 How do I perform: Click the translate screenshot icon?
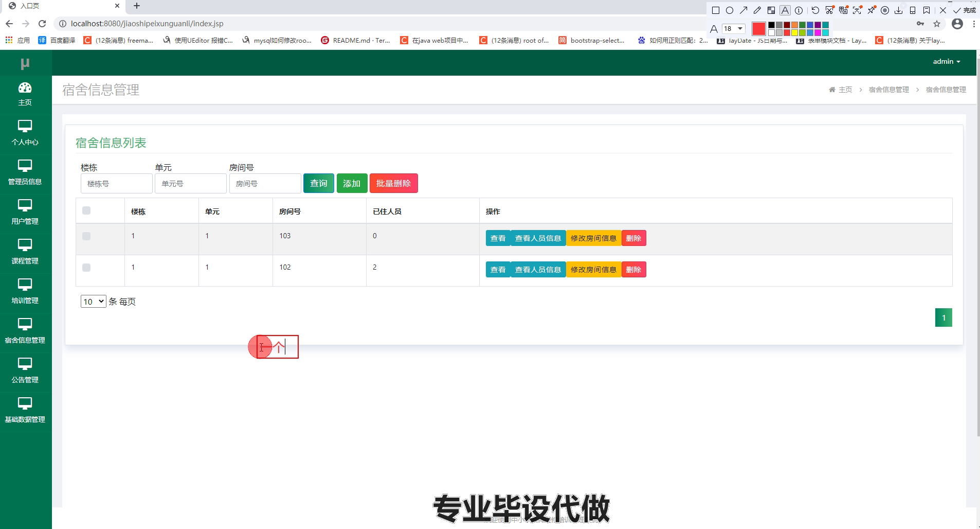pos(843,10)
